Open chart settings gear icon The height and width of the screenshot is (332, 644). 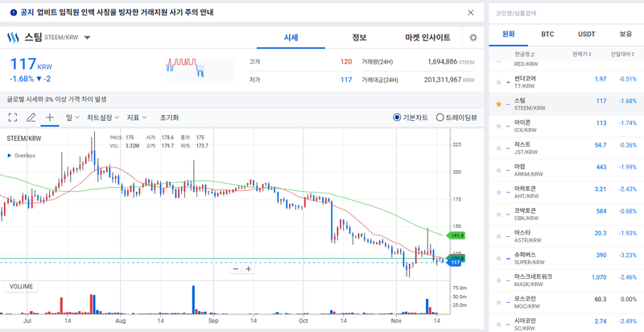pos(473,38)
